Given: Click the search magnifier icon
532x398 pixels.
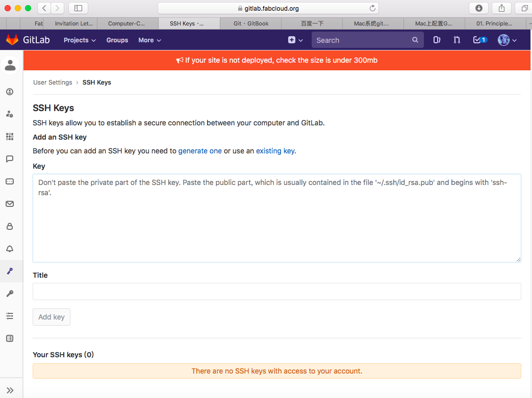Looking at the screenshot, I should [415, 40].
